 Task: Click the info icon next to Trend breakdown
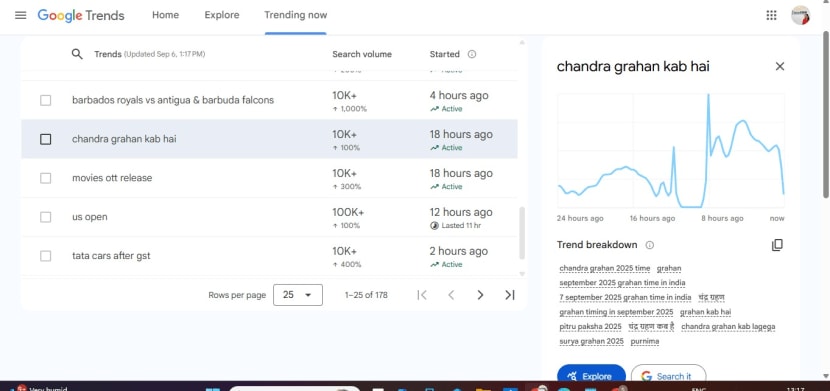[650, 245]
